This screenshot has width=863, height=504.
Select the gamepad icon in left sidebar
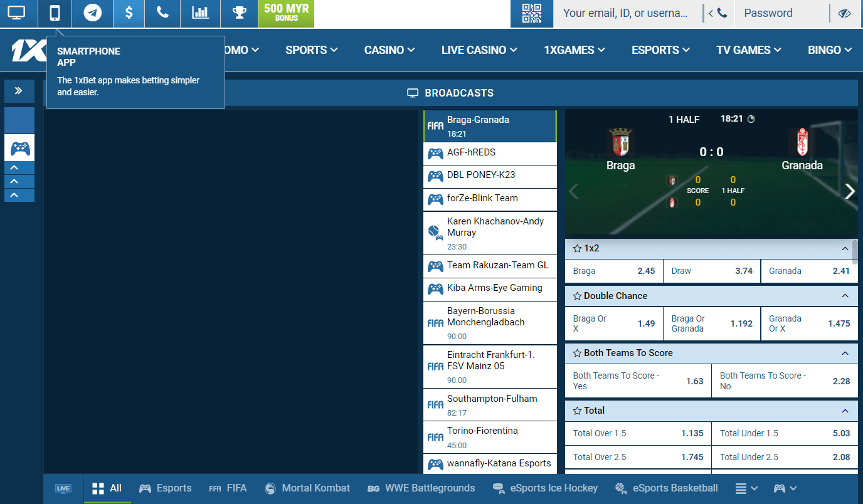(x=20, y=149)
